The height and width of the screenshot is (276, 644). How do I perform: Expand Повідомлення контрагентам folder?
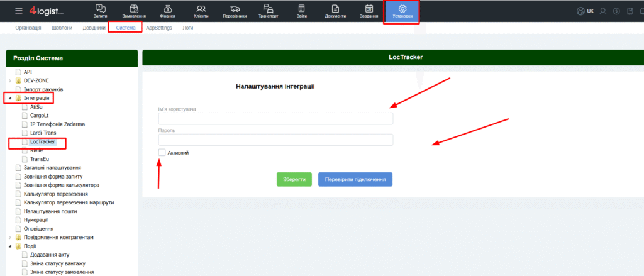click(10, 238)
